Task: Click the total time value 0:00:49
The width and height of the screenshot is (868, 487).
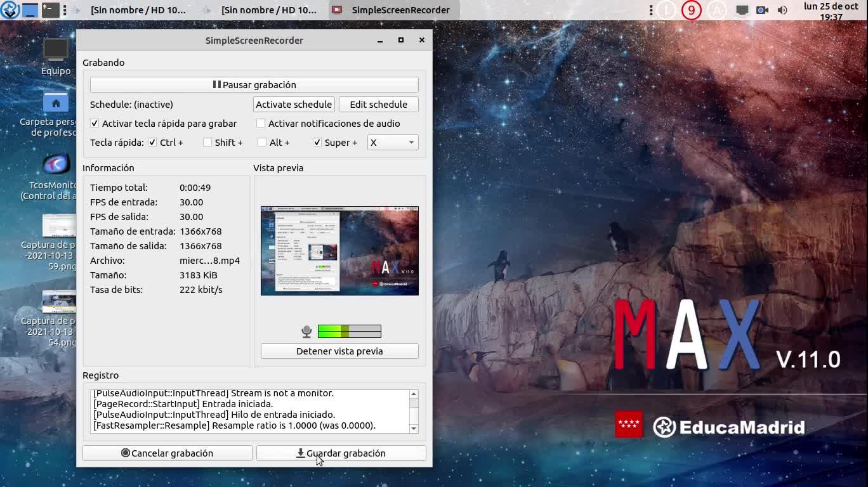Action: [195, 188]
